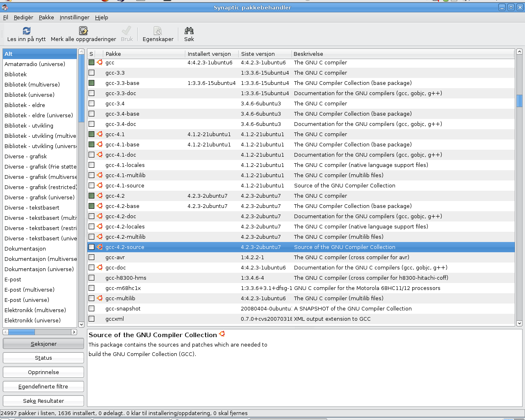The width and height of the screenshot is (525, 420).
Task: Toggle status checkbox for gcc-4.1-locales
Action: pos(91,165)
